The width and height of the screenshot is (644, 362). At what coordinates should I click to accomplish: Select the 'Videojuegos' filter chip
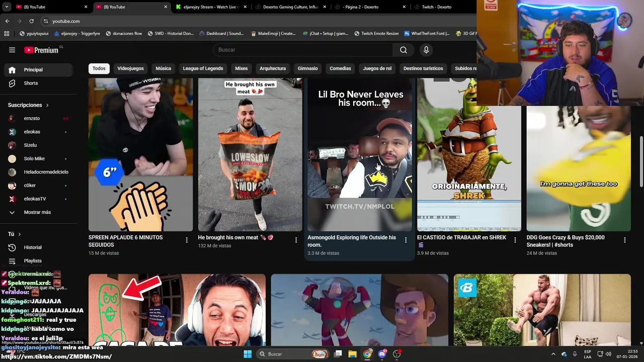(x=130, y=68)
